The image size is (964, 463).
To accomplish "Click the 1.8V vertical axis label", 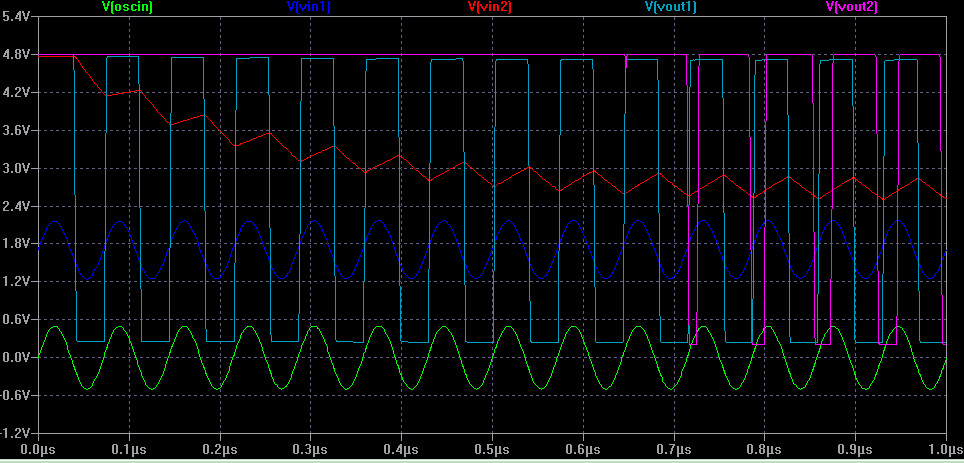I will pyautogui.click(x=16, y=243).
